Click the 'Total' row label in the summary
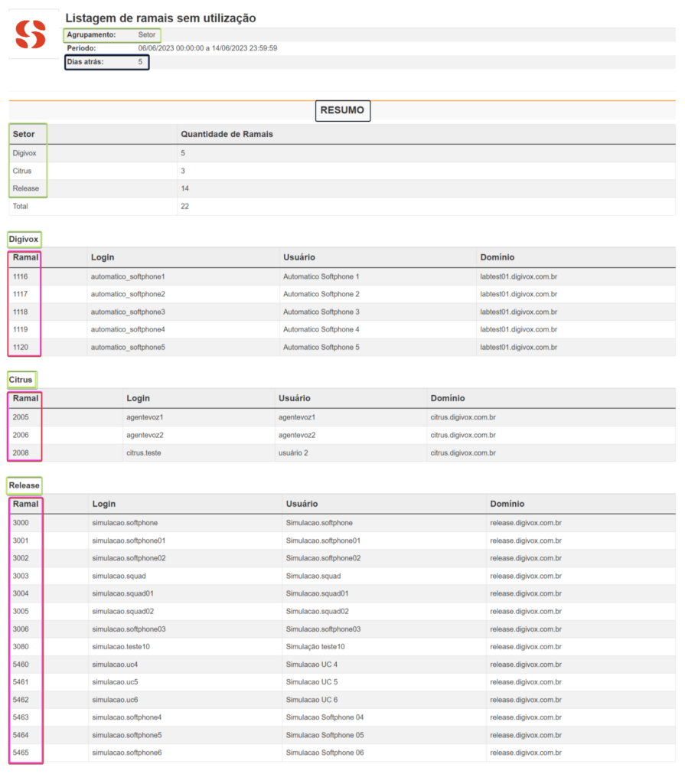 coord(21,206)
